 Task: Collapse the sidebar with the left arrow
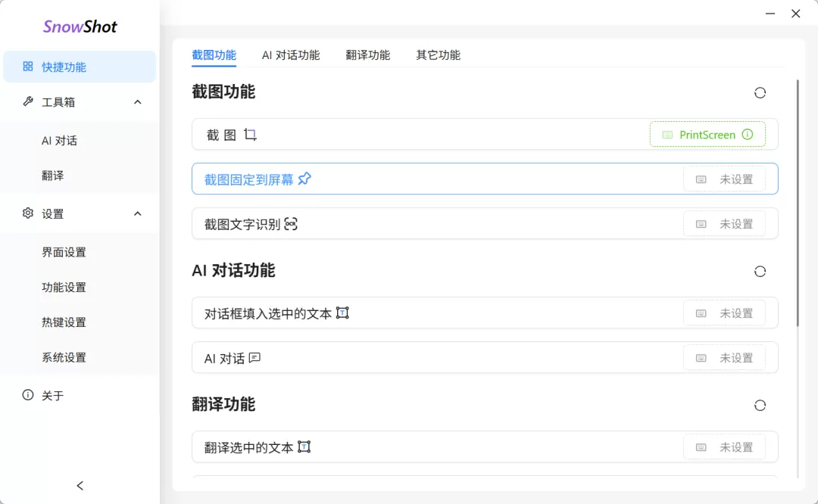(x=80, y=485)
